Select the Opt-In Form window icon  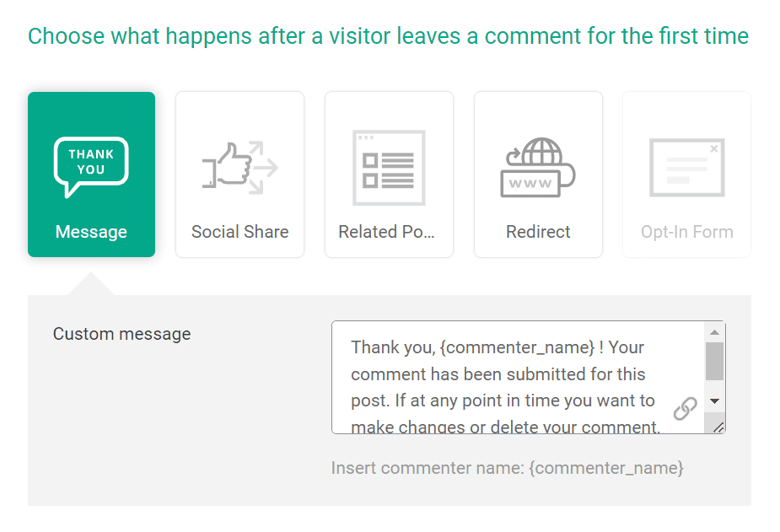click(x=686, y=168)
